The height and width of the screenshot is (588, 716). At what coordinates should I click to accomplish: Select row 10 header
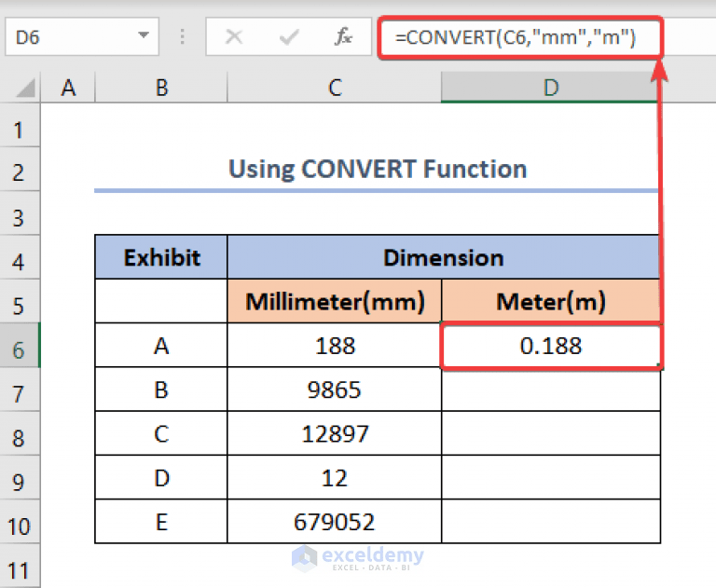pyautogui.click(x=20, y=522)
